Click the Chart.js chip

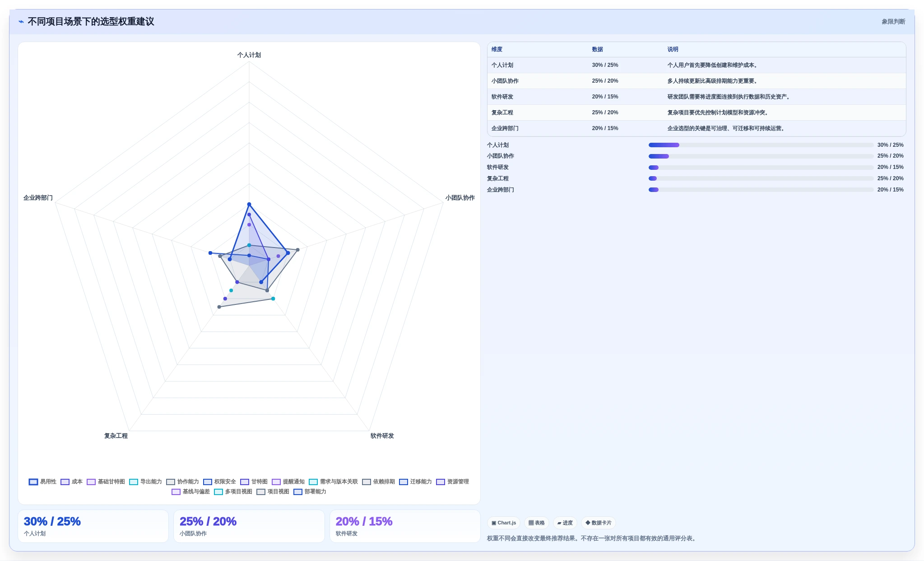[504, 523]
